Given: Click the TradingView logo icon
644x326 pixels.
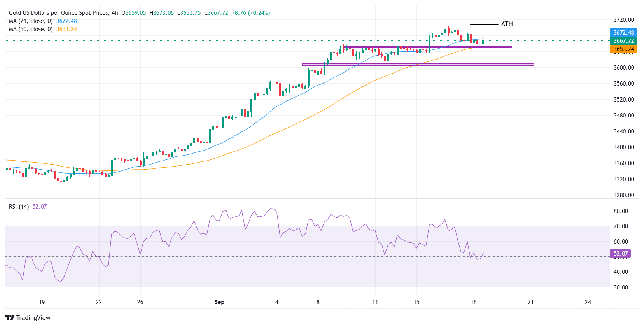Looking at the screenshot, I should (x=10, y=317).
